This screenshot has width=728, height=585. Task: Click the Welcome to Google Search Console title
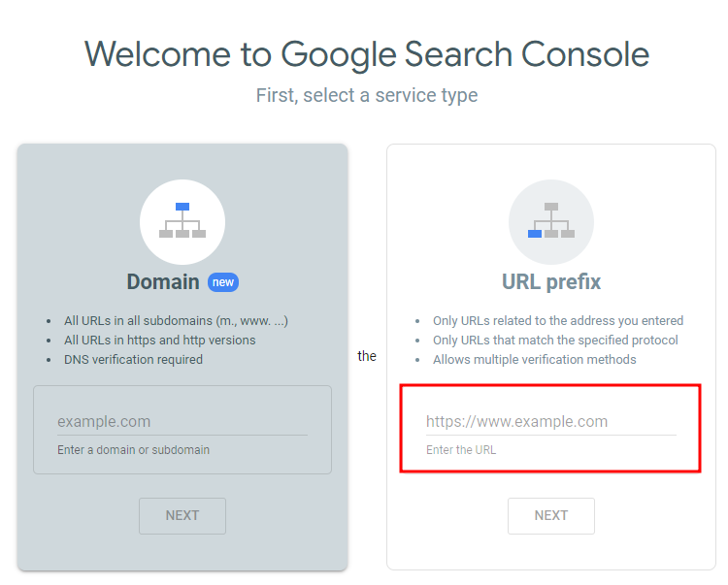tap(367, 54)
